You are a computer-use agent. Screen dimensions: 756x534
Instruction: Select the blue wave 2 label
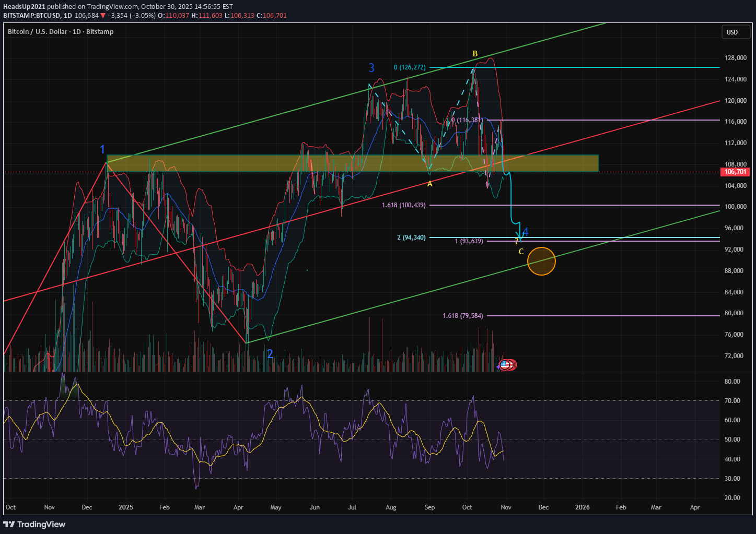[270, 354]
